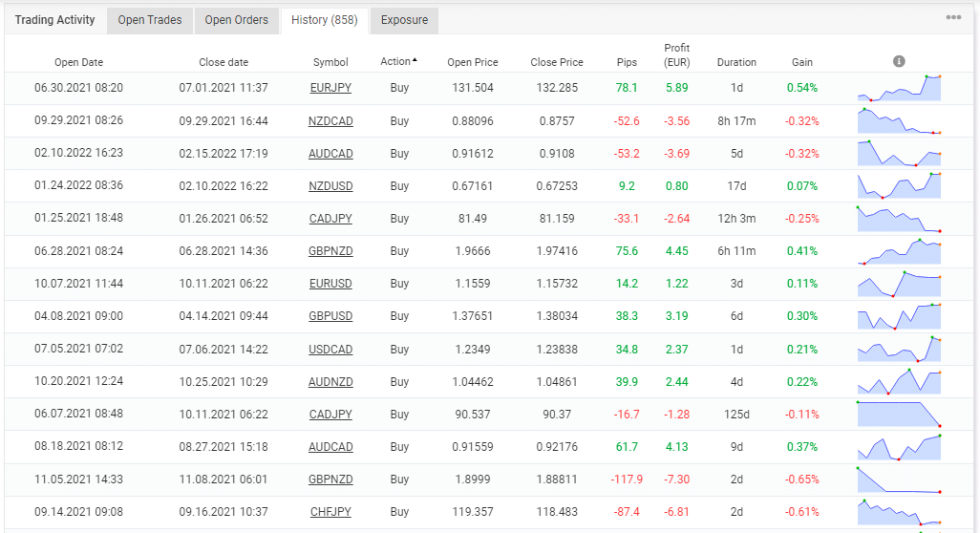Click the NZDUSD symbol link
The image size is (980, 533).
(330, 186)
